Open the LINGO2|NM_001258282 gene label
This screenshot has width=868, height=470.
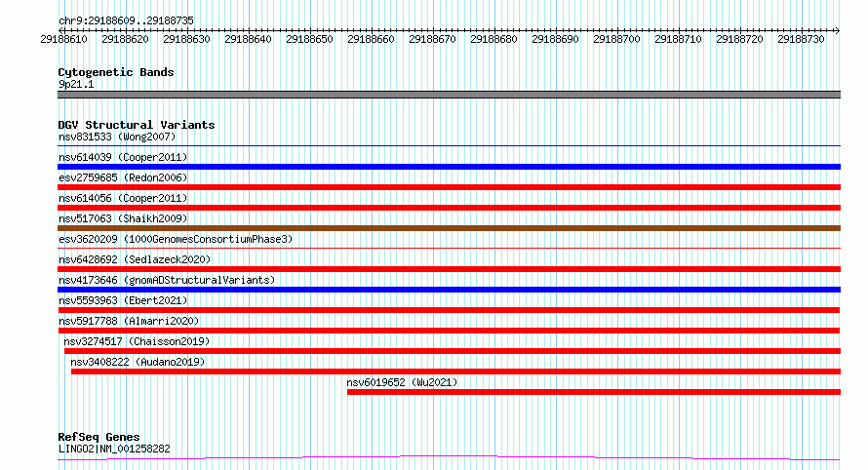(x=114, y=449)
